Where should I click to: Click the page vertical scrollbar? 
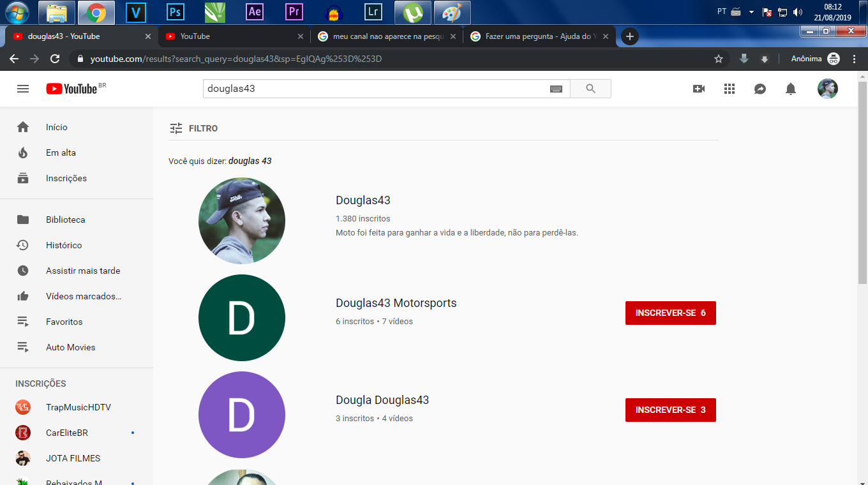[x=862, y=182]
